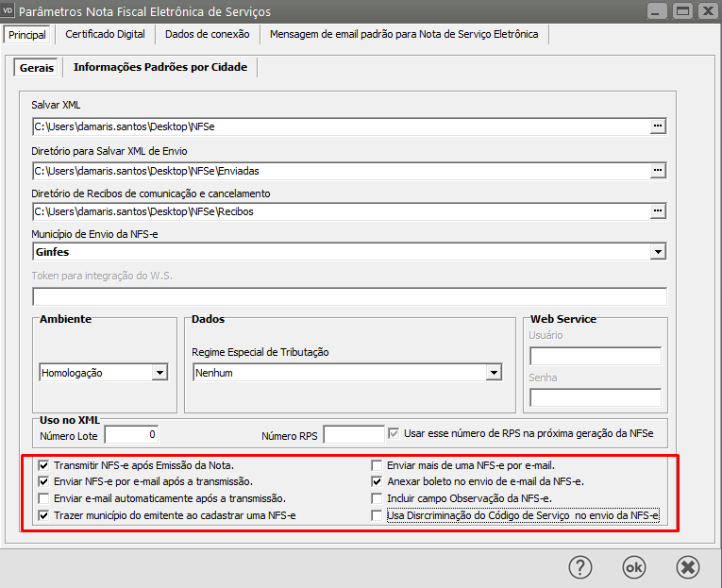Viewport: 722px width, 588px height.
Task: Check Incluir campo Observação da NFS-e
Action: (x=377, y=497)
